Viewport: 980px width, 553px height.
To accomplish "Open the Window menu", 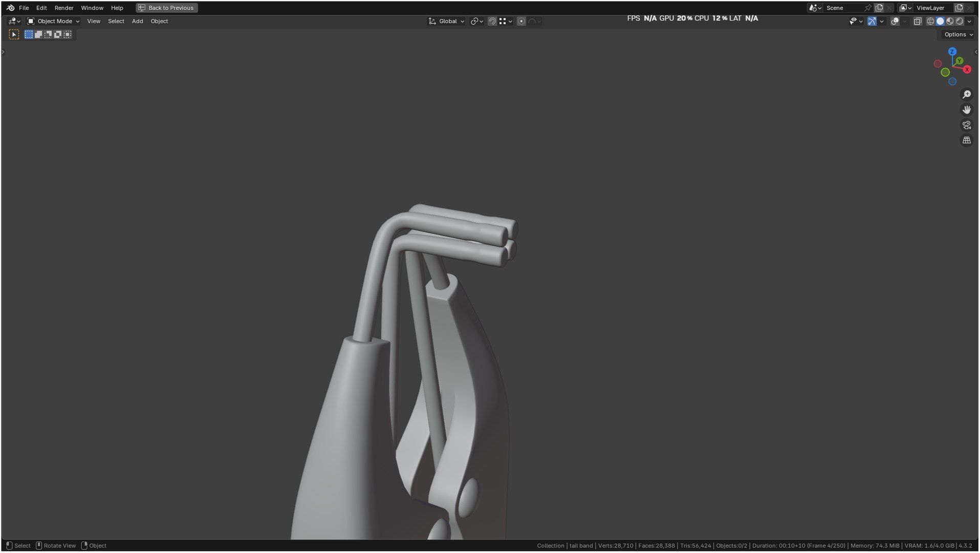I will (x=92, y=8).
